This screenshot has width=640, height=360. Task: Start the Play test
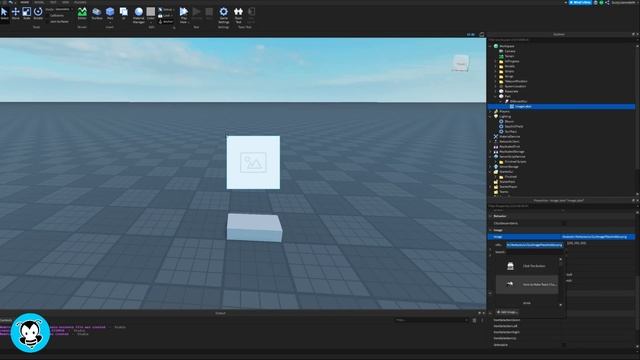(184, 11)
